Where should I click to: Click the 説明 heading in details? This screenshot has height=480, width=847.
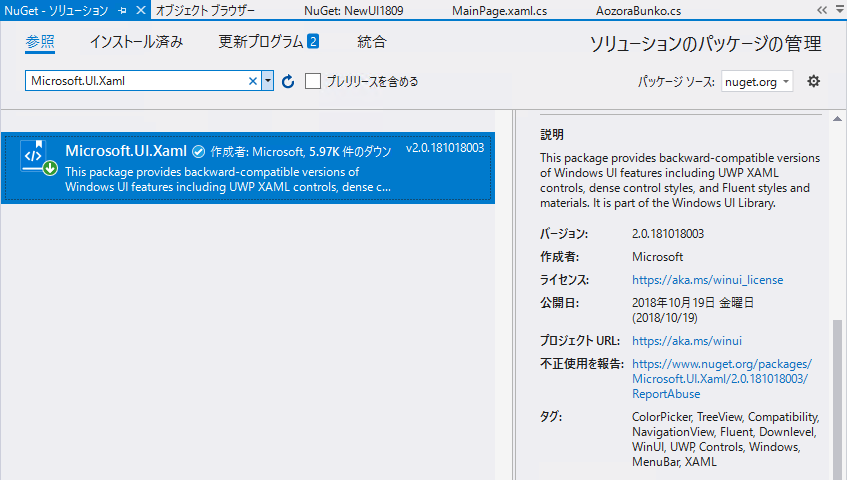552,134
